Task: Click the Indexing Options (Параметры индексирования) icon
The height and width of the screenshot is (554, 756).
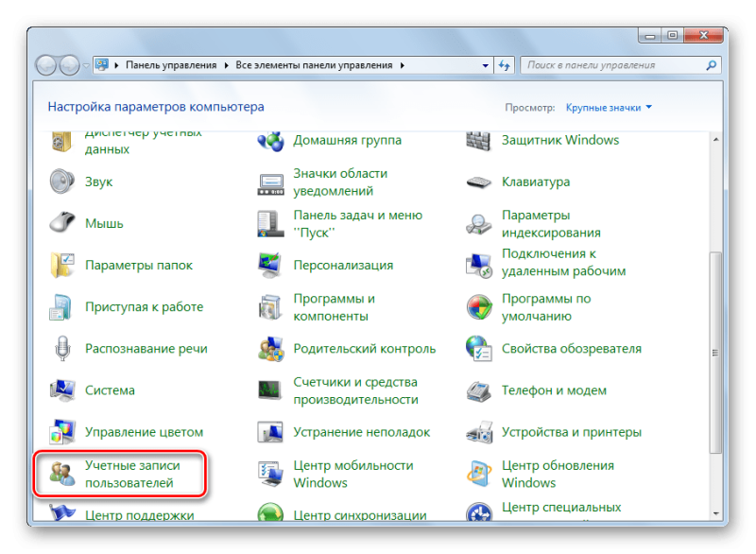Action: [x=479, y=224]
